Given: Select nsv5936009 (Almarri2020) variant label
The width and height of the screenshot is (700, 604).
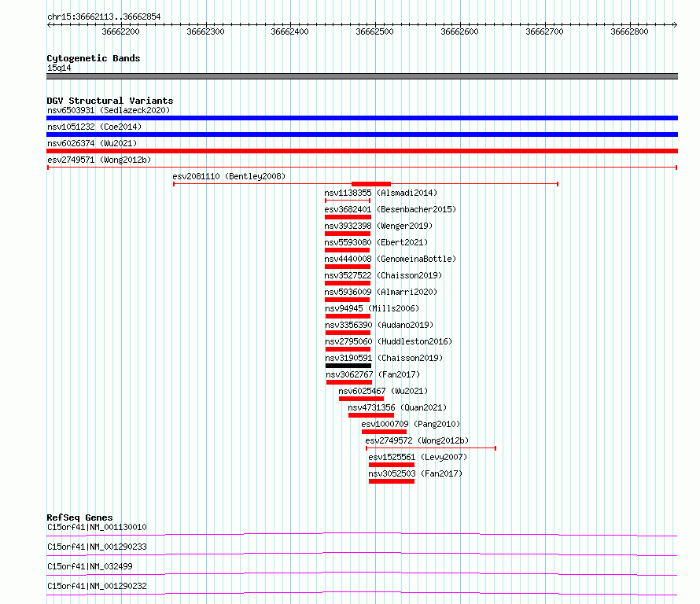Looking at the screenshot, I should click(x=381, y=292).
